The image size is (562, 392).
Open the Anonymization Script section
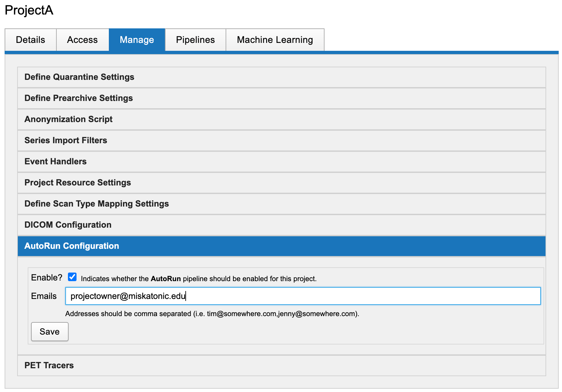[68, 119]
